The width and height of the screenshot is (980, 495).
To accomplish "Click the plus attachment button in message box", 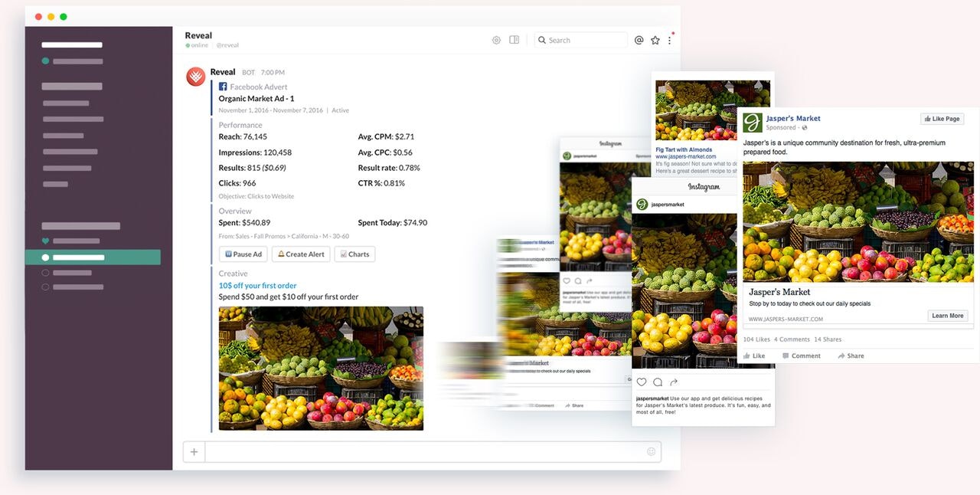I will 194,451.
